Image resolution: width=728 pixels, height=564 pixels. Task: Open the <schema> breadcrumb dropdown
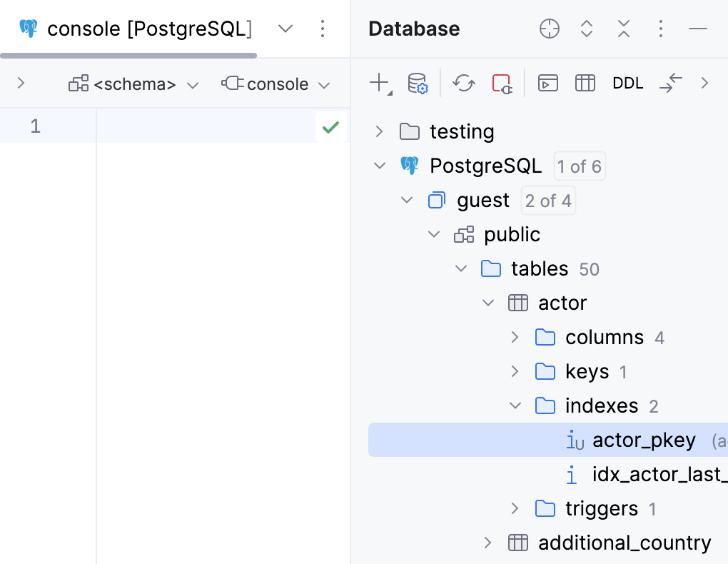pyautogui.click(x=192, y=84)
